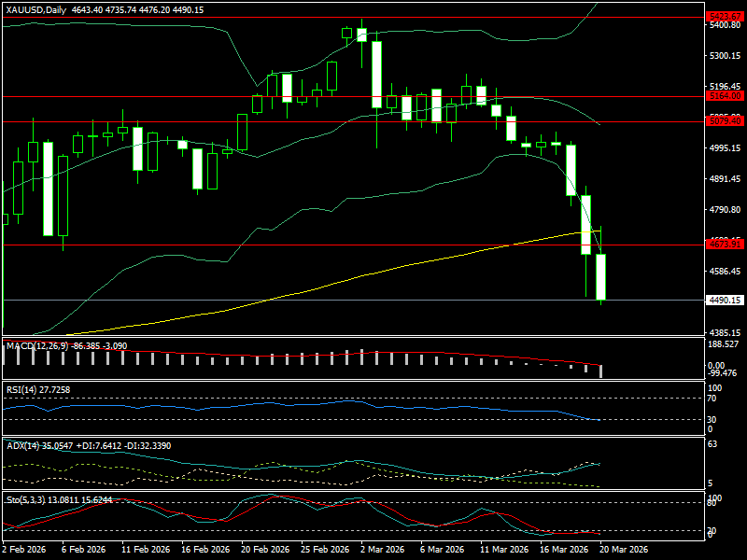Click the 25 Feb 2026 date label
Viewport: 747px width, 560px height.
pyautogui.click(x=326, y=551)
